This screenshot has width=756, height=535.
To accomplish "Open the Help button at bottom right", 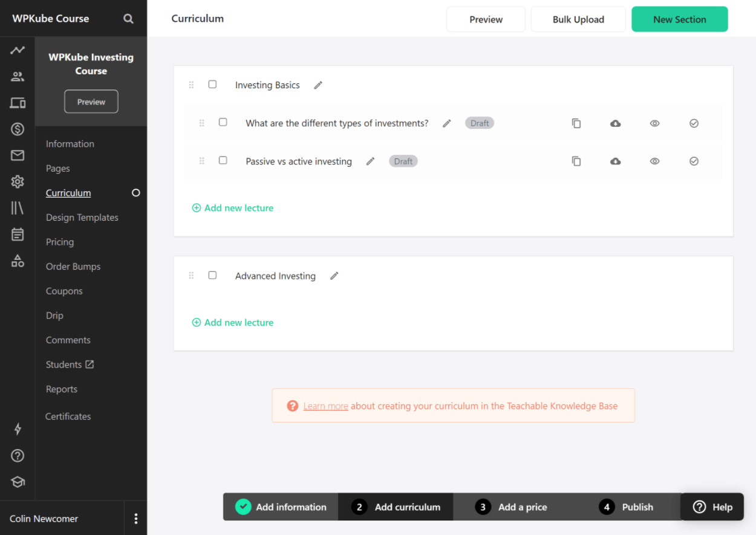I will [712, 507].
